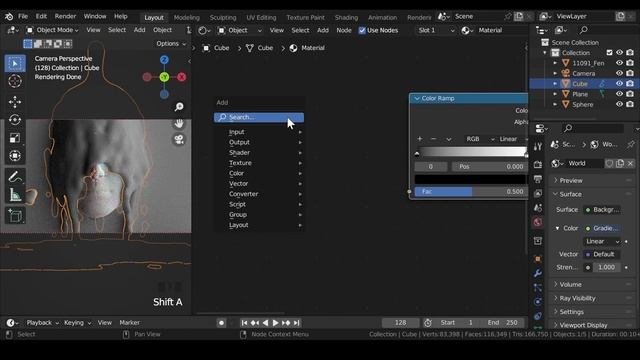
Task: Open the RGB color mode dropdown
Action: 480,139
